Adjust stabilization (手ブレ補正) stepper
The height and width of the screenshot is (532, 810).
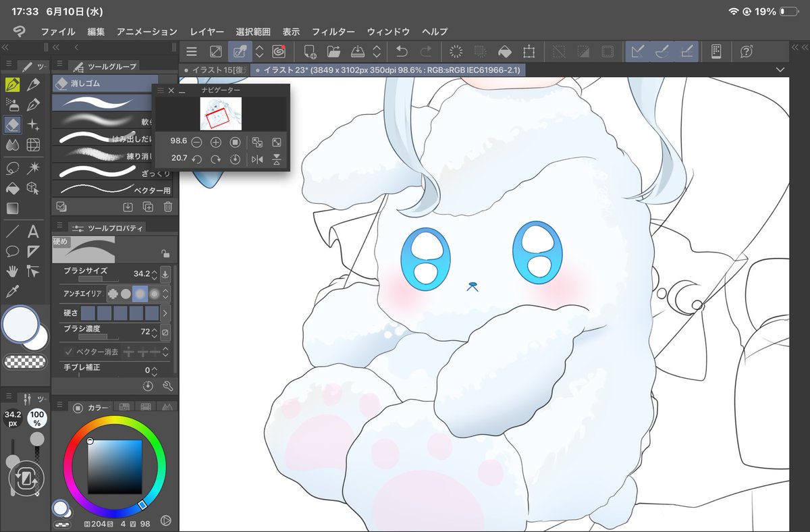(x=155, y=371)
